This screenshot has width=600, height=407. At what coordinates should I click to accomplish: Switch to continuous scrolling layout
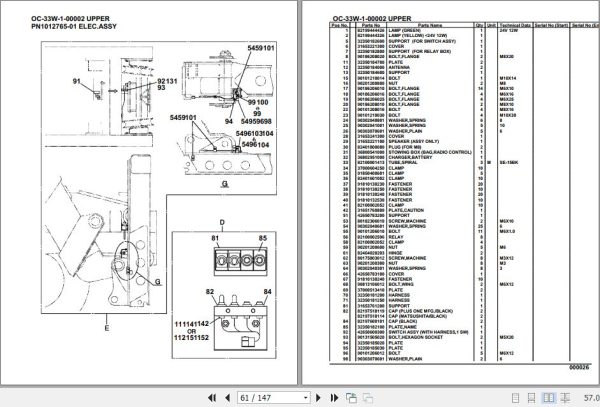[x=532, y=398]
